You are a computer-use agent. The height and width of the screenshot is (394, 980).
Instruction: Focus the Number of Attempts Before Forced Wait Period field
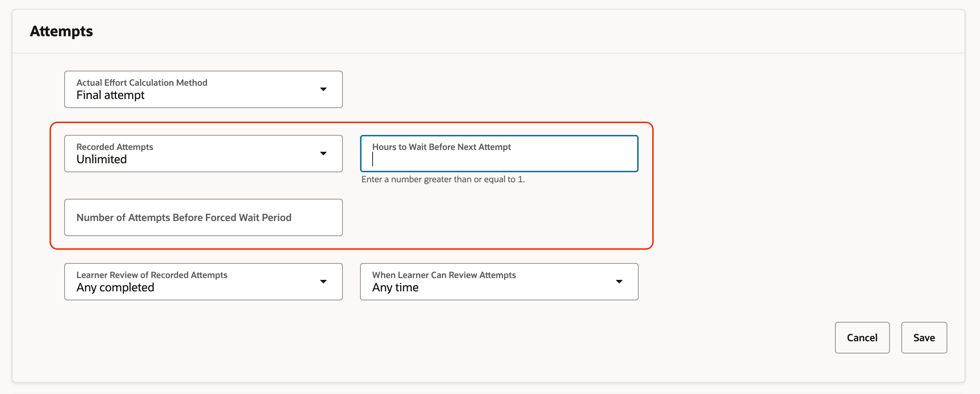[x=203, y=217]
